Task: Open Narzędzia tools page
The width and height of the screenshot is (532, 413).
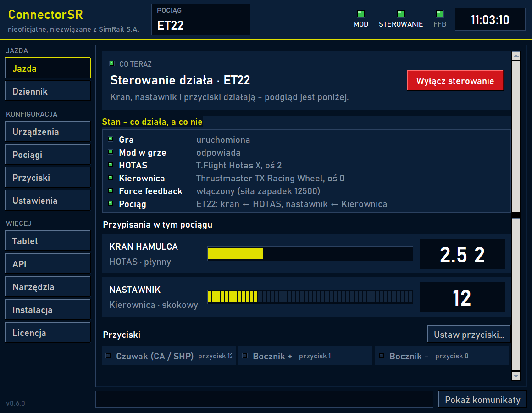Action: 48,287
